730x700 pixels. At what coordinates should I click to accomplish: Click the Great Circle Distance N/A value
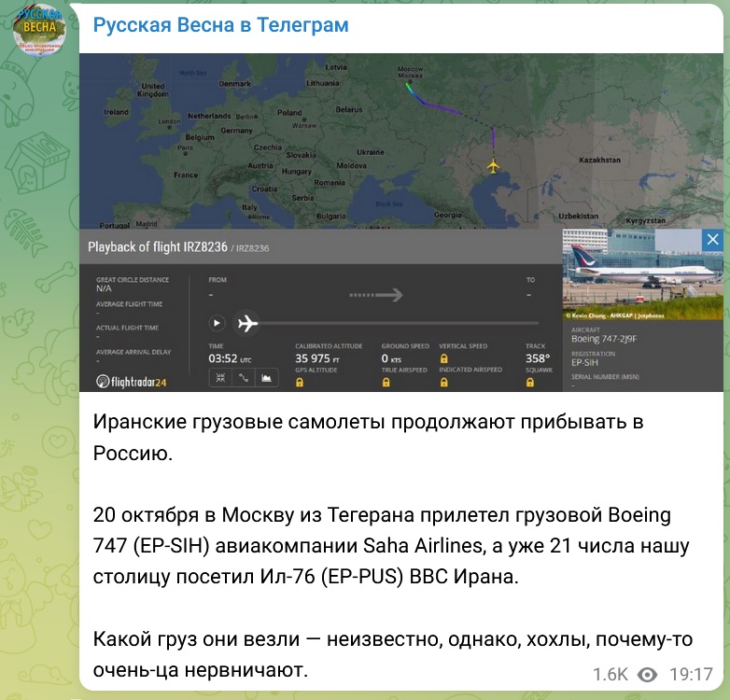(x=104, y=288)
